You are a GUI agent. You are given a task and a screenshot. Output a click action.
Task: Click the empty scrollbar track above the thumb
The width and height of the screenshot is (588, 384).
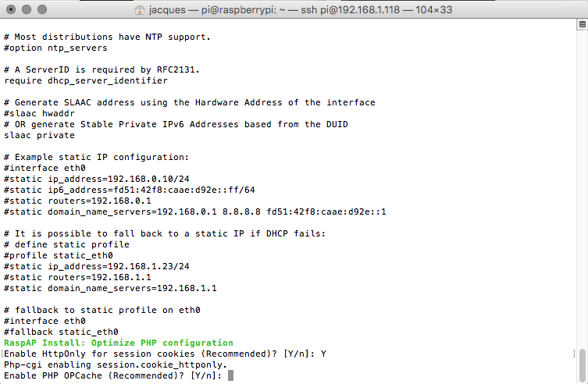(583, 187)
